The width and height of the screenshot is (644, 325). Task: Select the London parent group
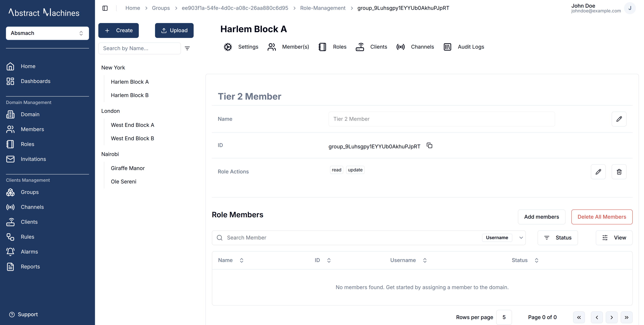(111, 111)
